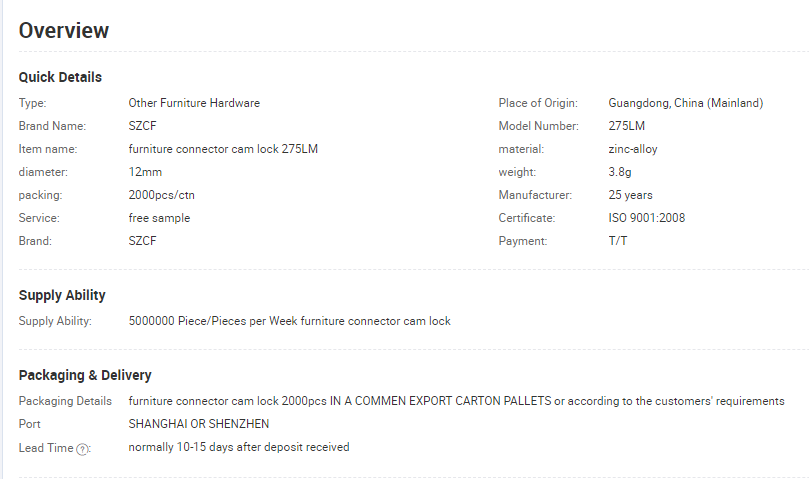
Task: Click the port text SHANGHAI OR SHENZHEN
Action: [199, 424]
